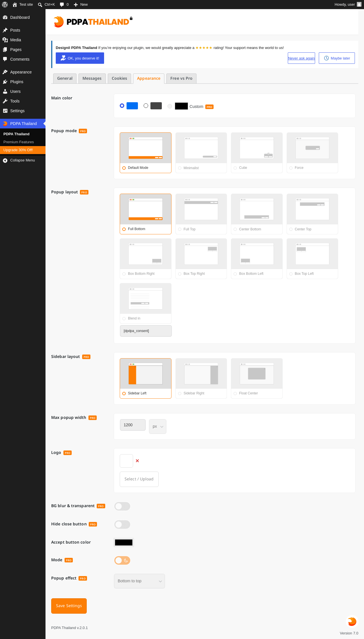This screenshot has width=364, height=639.
Task: Click the black custom color swatch
Action: tap(181, 106)
